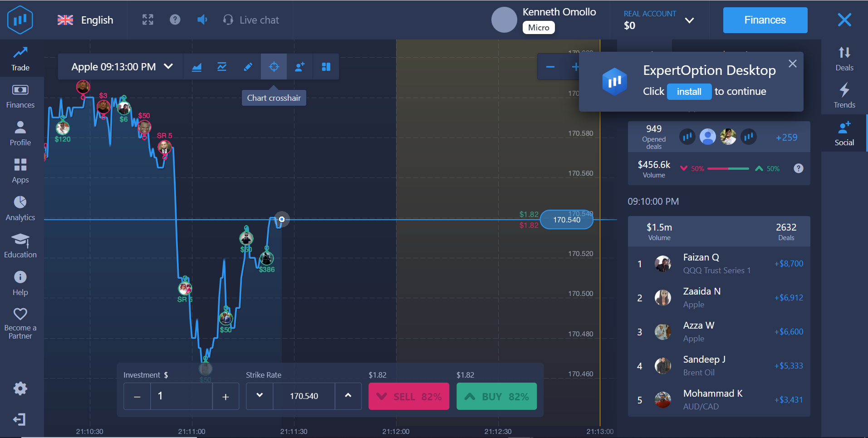Open the strike rate down chevron

[x=259, y=396]
